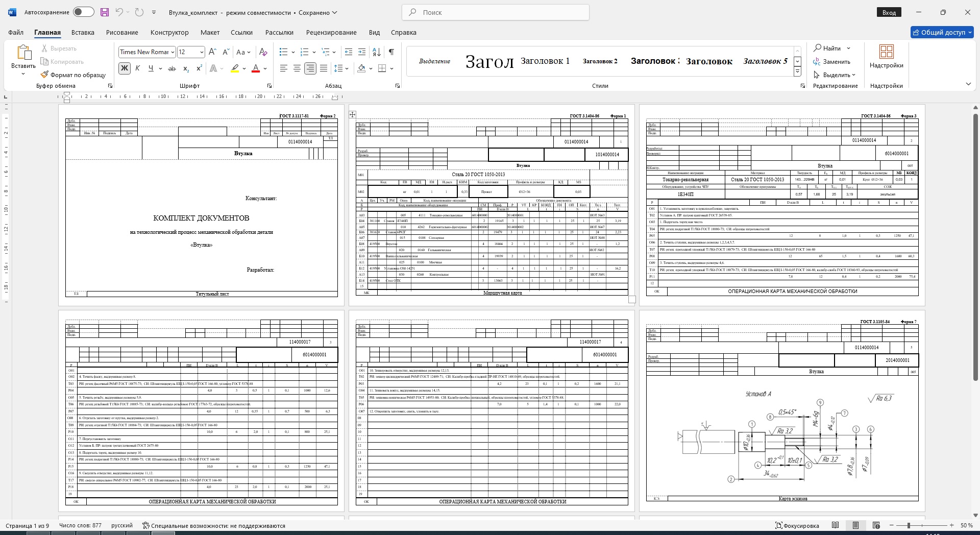Click the Save diskette icon

105,12
